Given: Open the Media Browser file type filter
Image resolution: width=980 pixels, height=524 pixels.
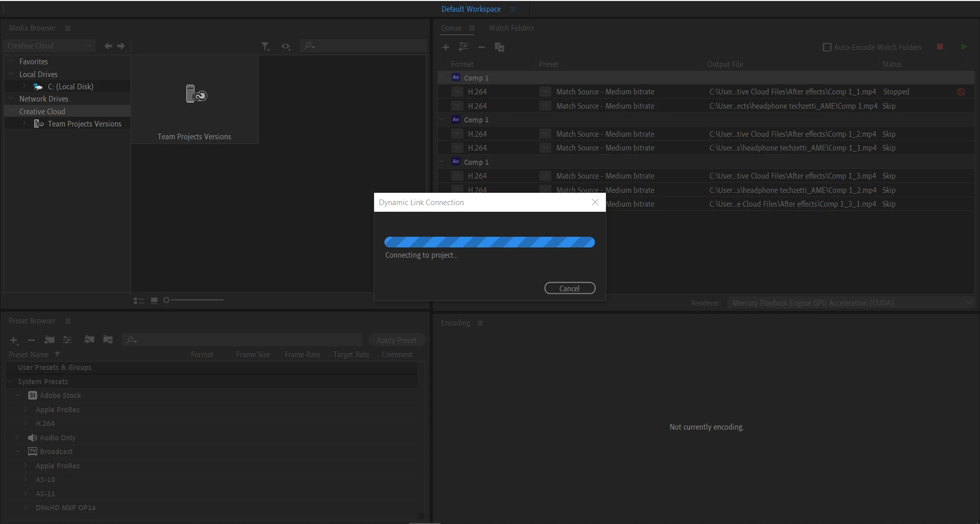Looking at the screenshot, I should (x=265, y=46).
